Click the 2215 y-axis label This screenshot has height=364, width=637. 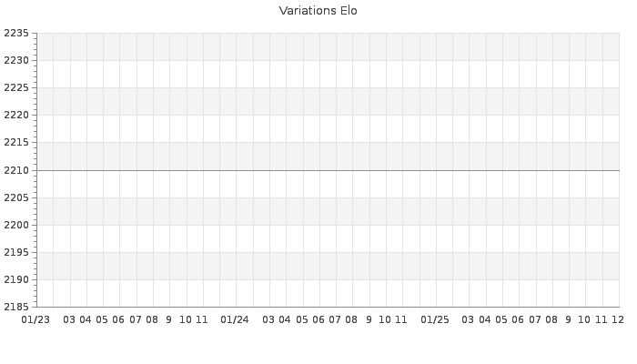[16, 143]
